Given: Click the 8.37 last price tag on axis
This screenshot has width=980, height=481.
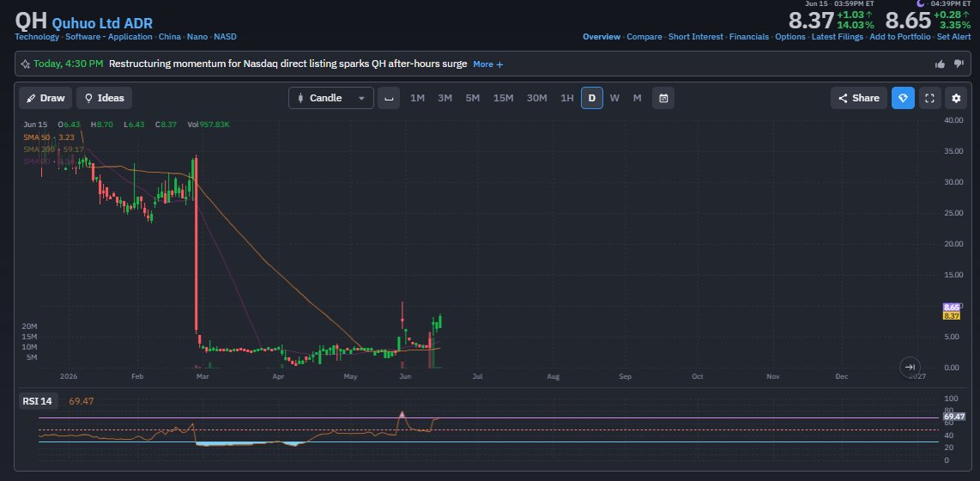Looking at the screenshot, I should click(x=951, y=316).
